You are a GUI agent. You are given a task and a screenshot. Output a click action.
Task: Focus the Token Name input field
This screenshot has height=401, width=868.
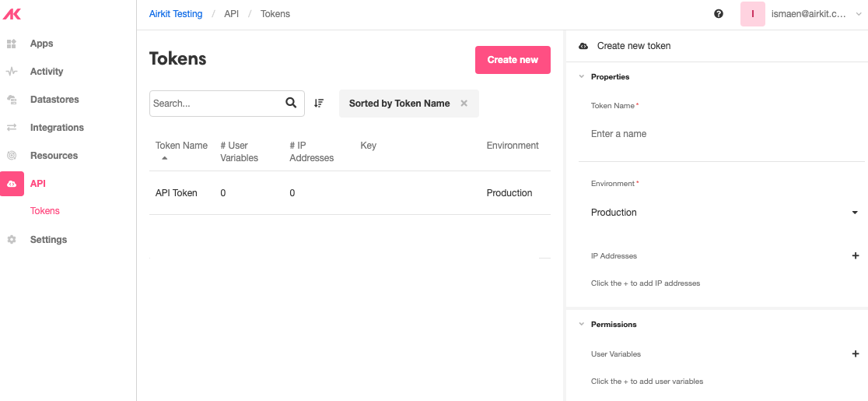pos(722,134)
